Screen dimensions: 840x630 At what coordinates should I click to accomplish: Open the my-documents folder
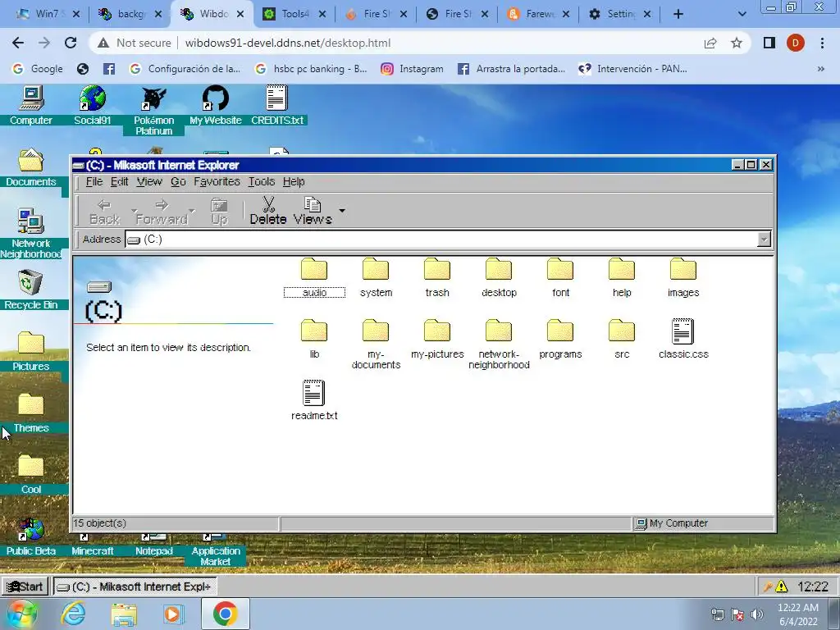[x=376, y=345]
